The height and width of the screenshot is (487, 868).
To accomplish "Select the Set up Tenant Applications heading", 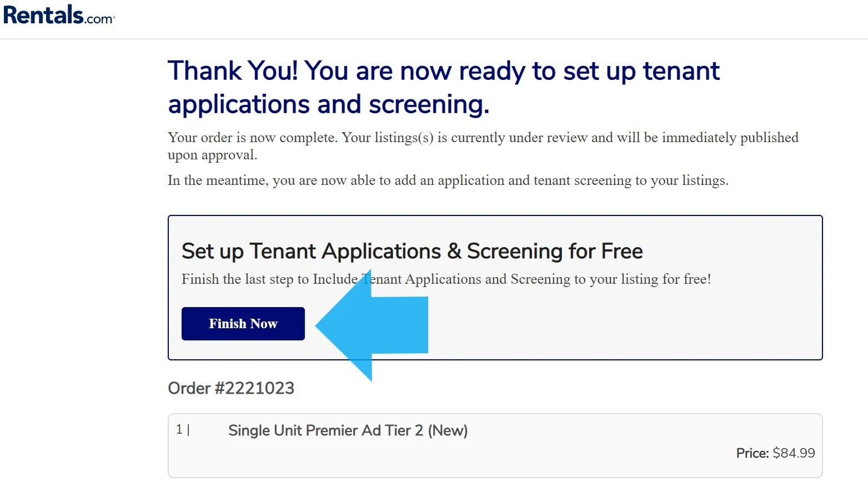I will [x=412, y=250].
